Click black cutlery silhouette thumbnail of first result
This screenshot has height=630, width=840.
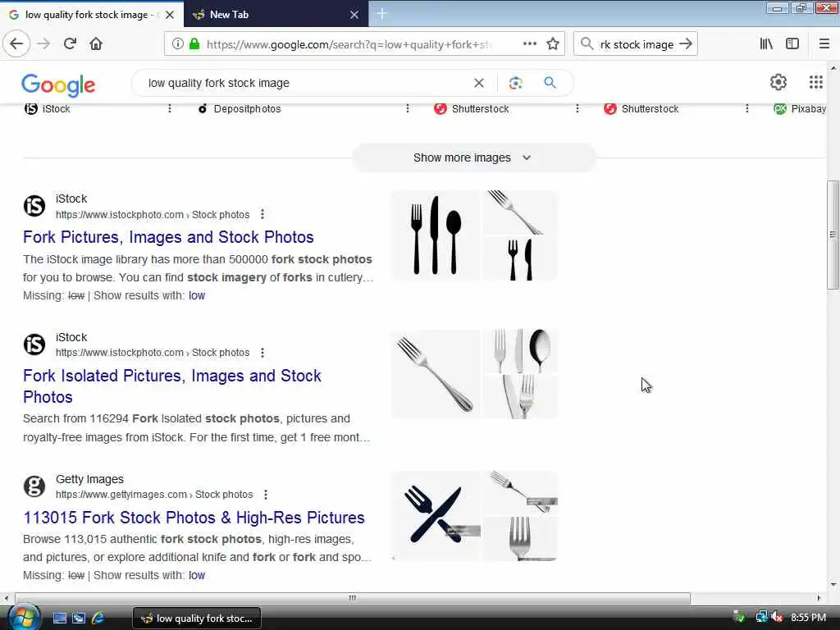pos(436,235)
